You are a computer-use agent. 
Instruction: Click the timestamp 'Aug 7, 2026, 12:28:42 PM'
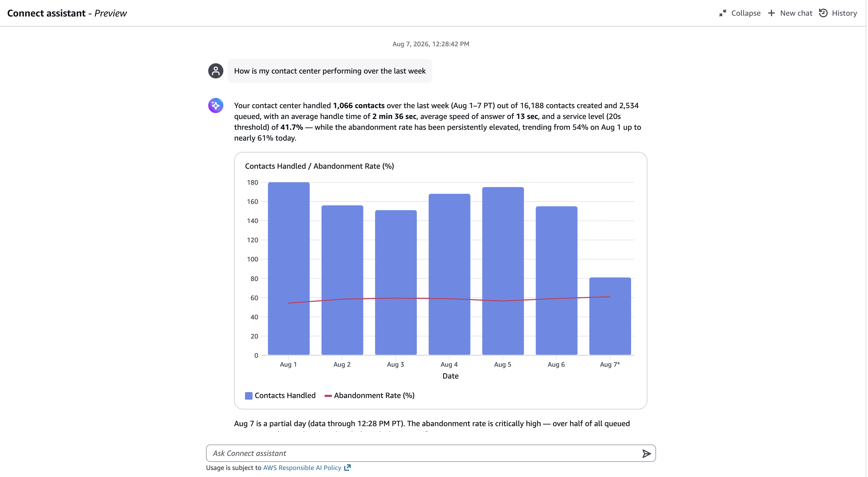click(x=431, y=44)
